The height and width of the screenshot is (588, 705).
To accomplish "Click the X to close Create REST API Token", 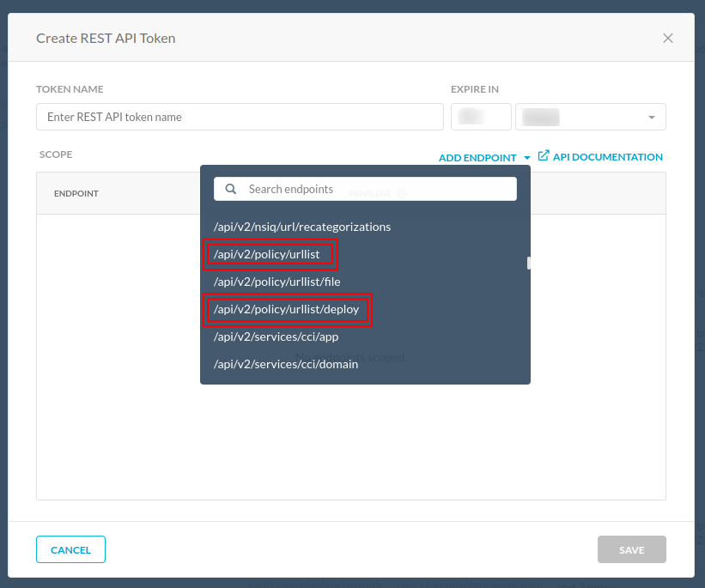I will coord(667,38).
